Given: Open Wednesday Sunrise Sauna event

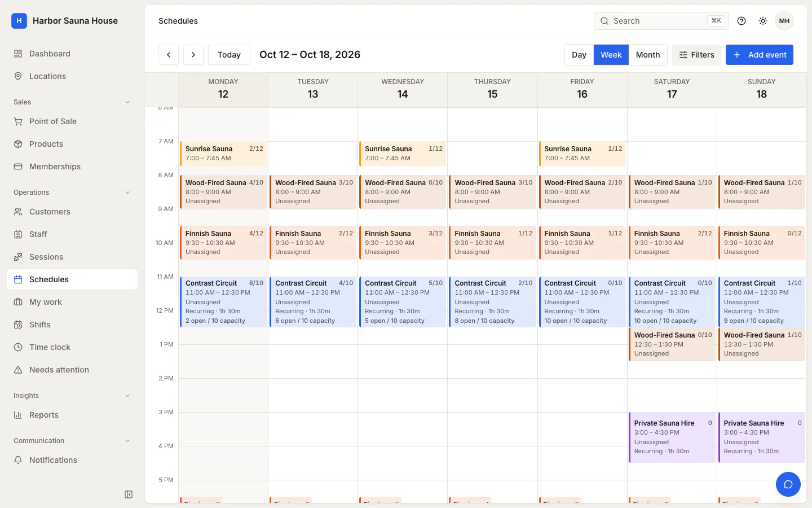Looking at the screenshot, I should point(403,154).
